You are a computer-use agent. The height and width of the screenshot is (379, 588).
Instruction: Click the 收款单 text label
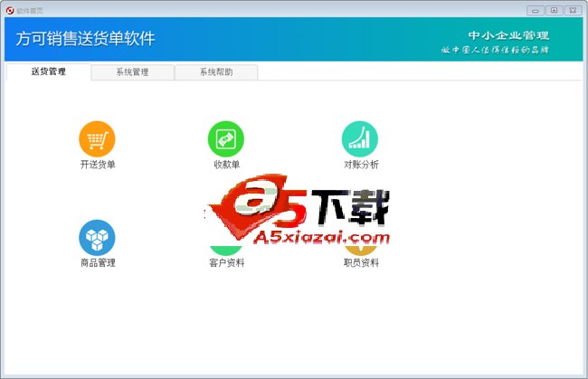(x=226, y=165)
